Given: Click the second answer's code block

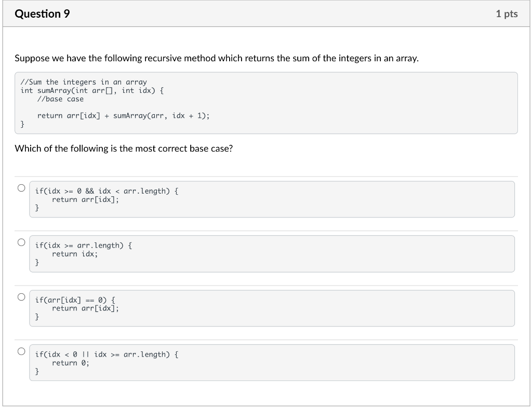Looking at the screenshot, I should [271, 253].
